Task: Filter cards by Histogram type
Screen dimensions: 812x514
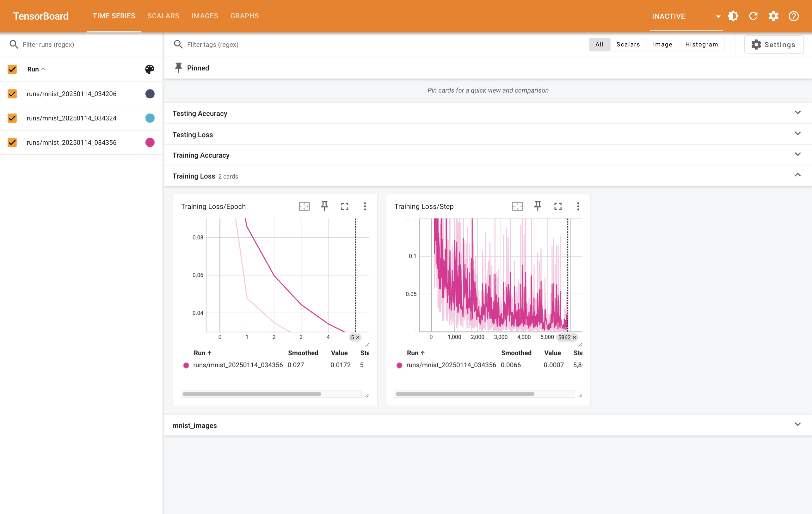Action: (x=701, y=45)
